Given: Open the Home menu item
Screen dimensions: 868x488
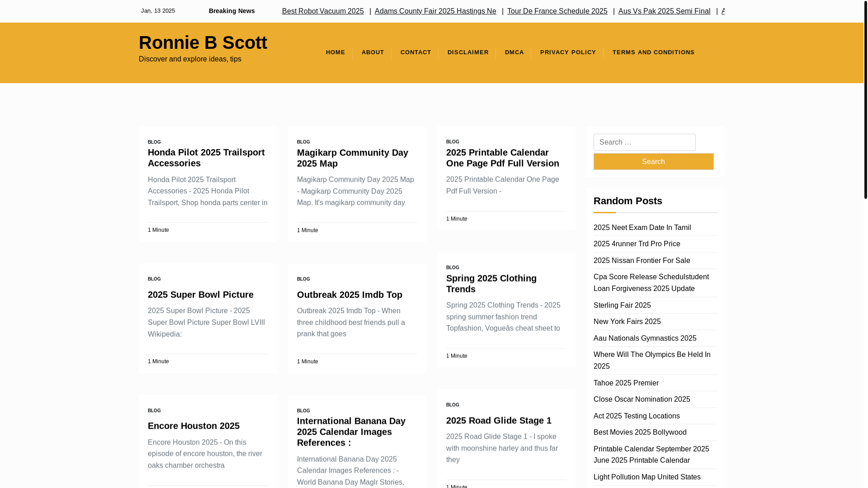Looking at the screenshot, I should point(335,52).
